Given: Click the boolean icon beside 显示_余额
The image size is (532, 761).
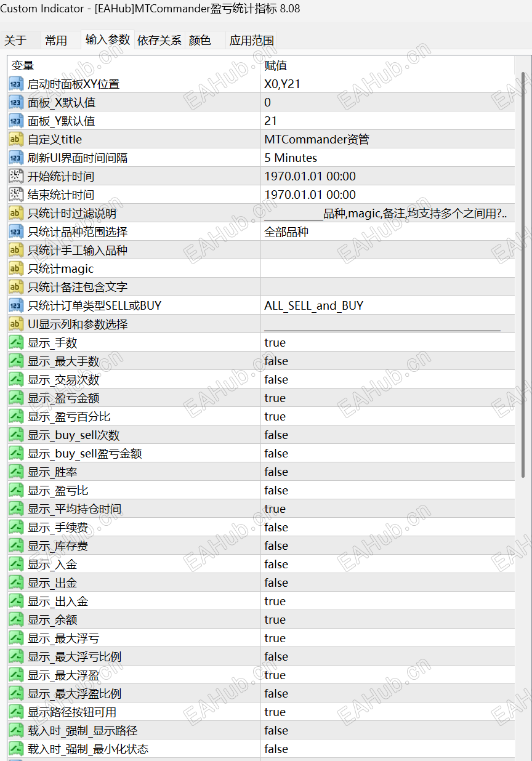Looking at the screenshot, I should click(17, 619).
